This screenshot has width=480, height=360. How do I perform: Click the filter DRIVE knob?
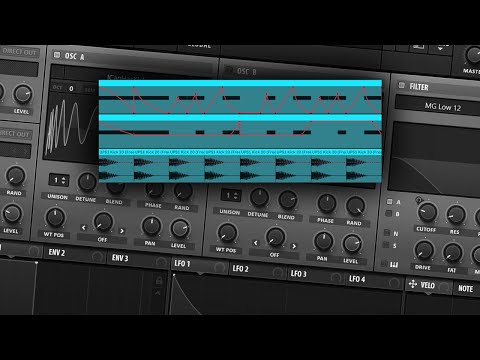pos(424,250)
